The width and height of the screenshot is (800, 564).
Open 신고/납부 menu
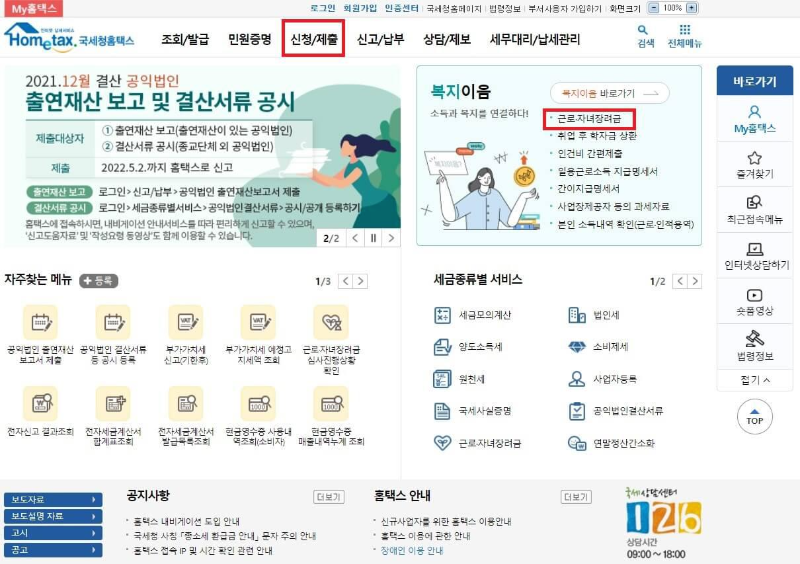381,39
